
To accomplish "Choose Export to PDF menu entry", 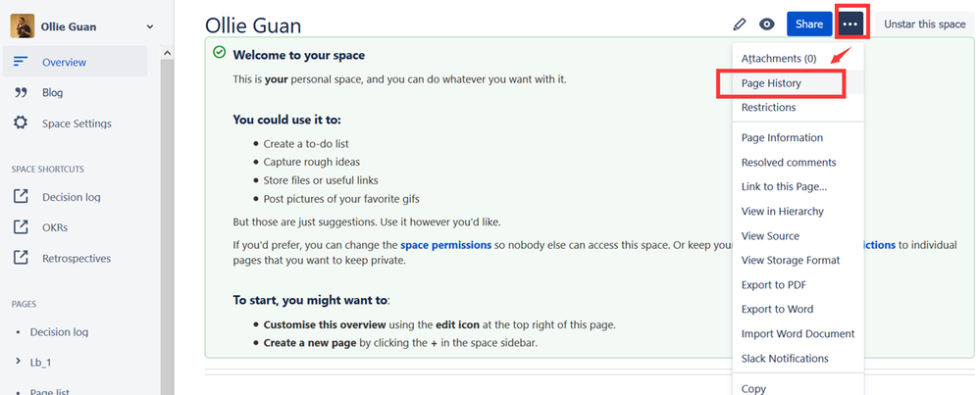I will click(774, 284).
